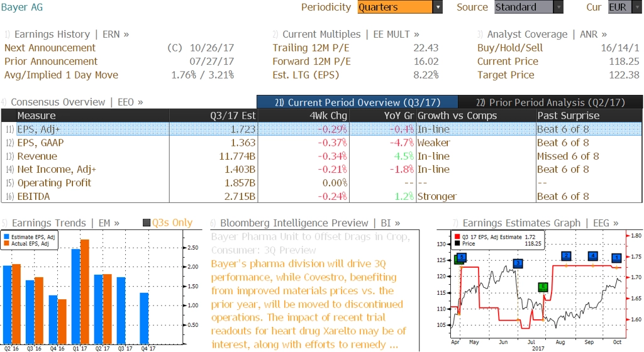Click the Trailing 12M P/E value 22.43
The width and height of the screenshot is (644, 352).
[426, 48]
